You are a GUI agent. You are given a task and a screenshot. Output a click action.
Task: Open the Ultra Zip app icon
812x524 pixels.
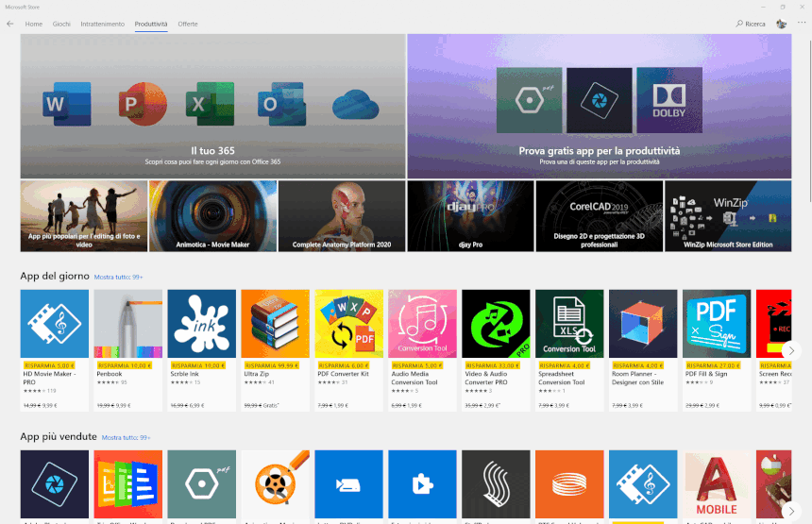(x=275, y=324)
